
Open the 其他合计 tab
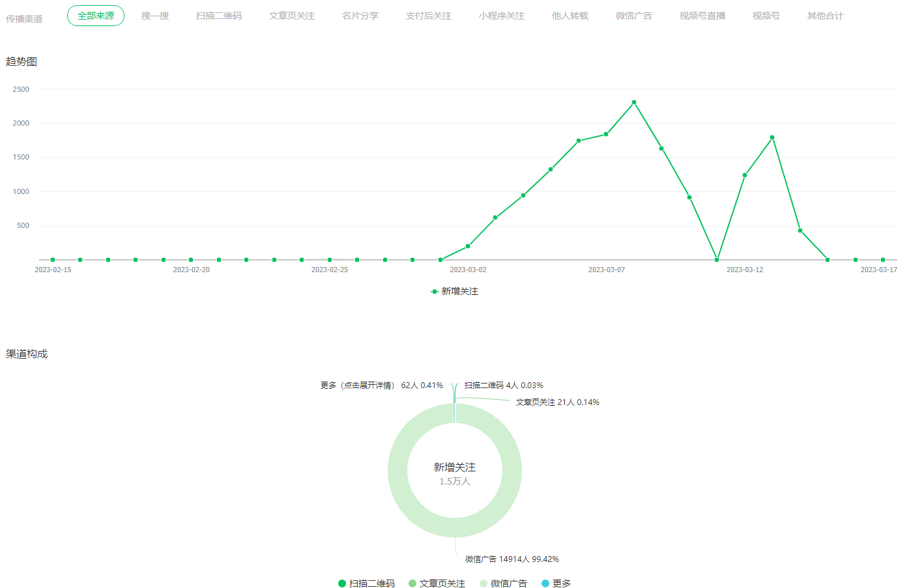pos(826,16)
